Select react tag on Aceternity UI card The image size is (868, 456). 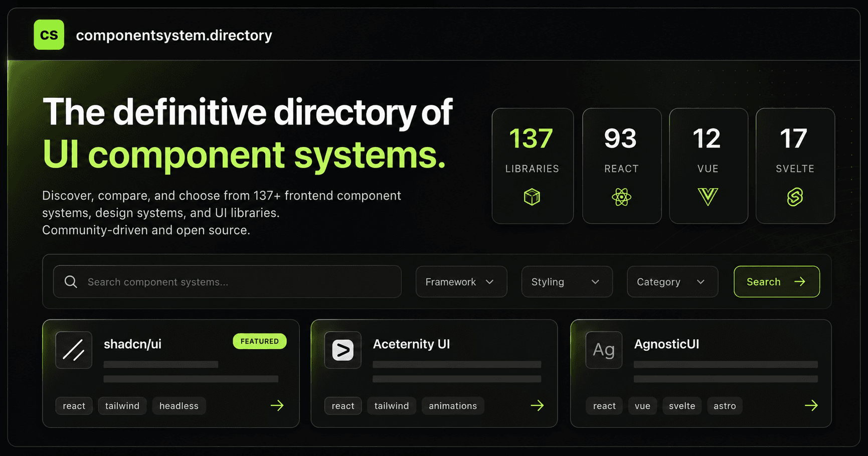point(343,406)
